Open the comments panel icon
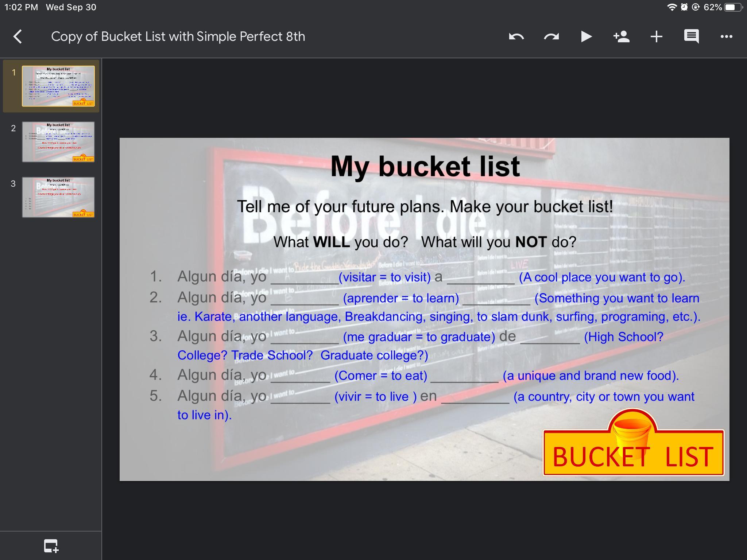This screenshot has width=747, height=560. 691,36
